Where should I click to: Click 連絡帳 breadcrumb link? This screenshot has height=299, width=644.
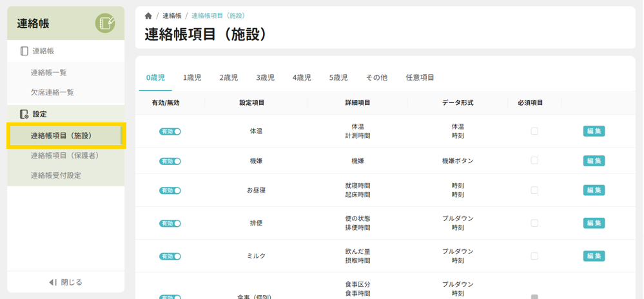[171, 15]
